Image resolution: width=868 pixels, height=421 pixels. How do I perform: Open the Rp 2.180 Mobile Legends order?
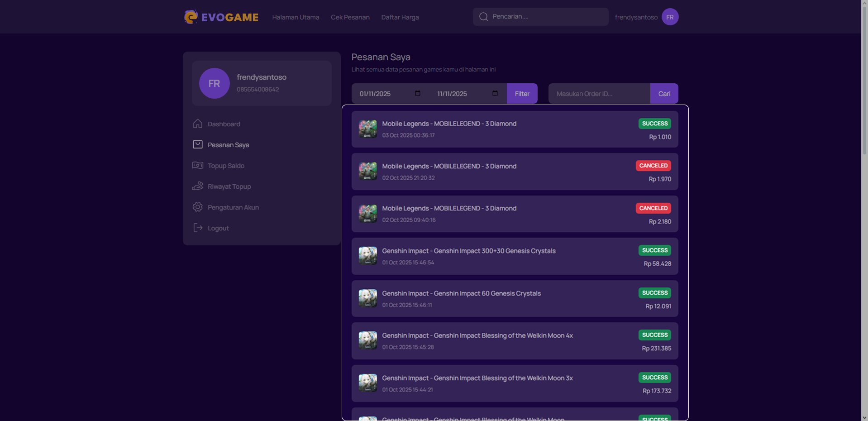515,214
